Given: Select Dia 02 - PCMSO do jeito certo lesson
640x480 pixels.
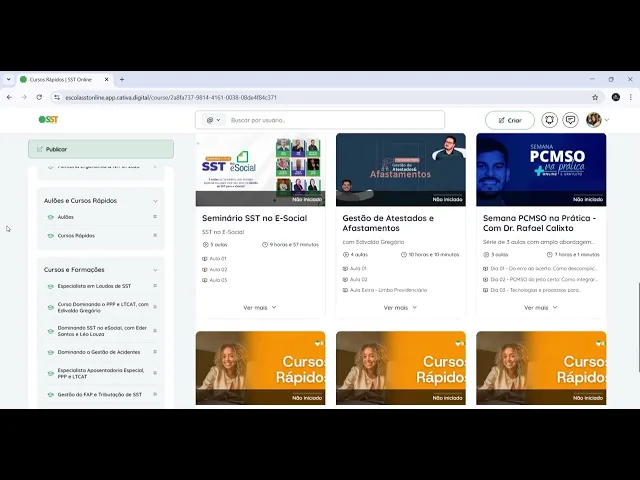Looking at the screenshot, I should [x=540, y=280].
